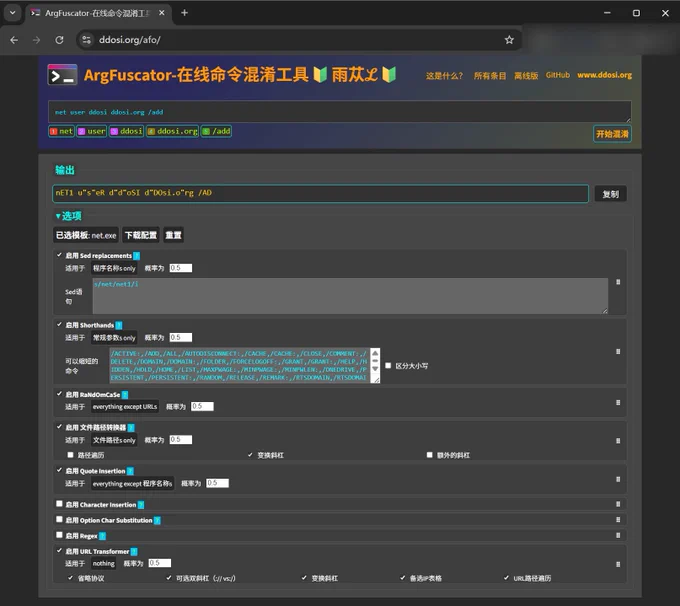This screenshot has width=680, height=606.
Task: Click the ArgFuscator terminal logo icon
Action: (x=62, y=75)
